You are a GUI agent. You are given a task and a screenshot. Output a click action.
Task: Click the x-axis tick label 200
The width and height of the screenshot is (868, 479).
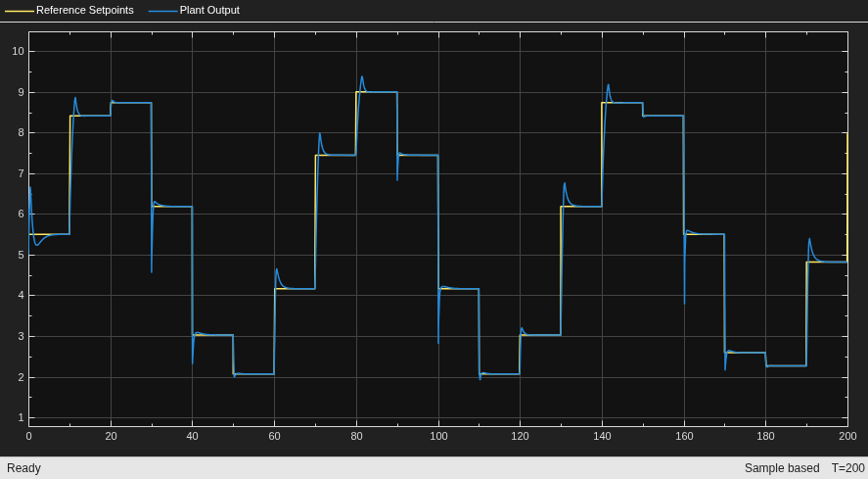click(x=847, y=436)
